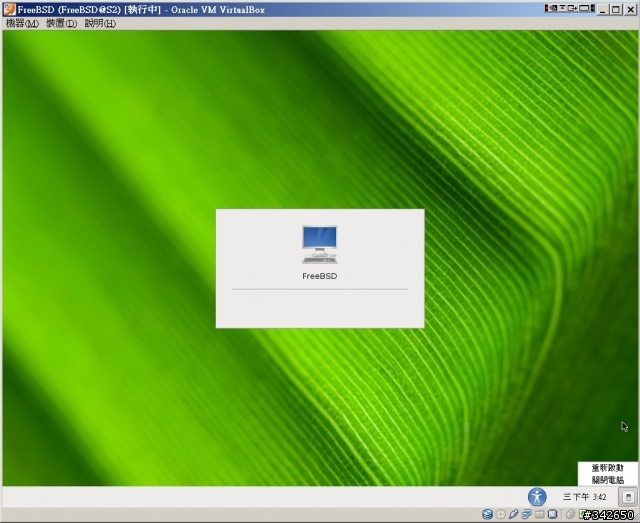Click the VirtualBox network adapters status icon

click(527, 514)
